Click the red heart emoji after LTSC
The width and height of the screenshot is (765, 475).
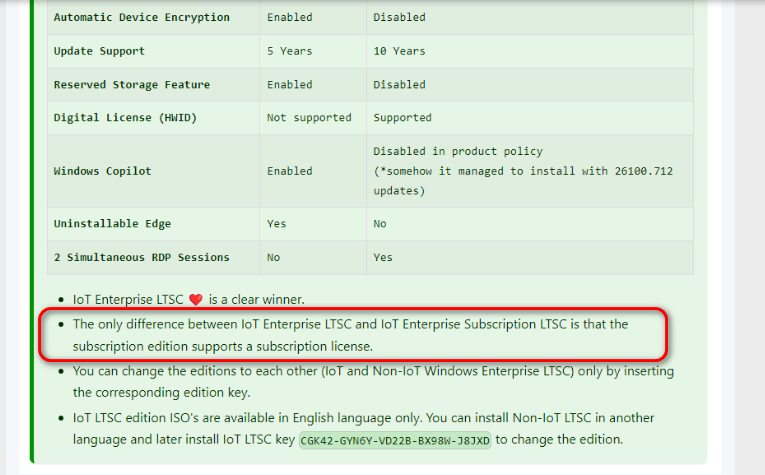tap(196, 299)
